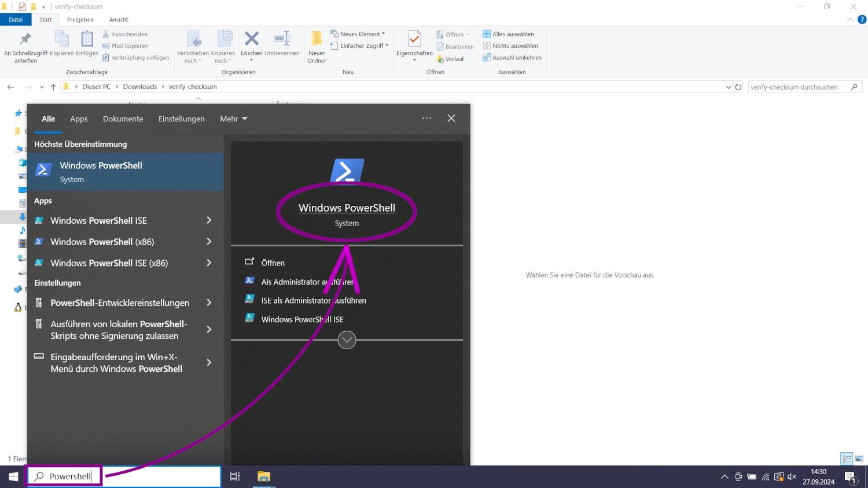Click Ausschneiden in the ribbon
The width and height of the screenshot is (868, 488).
(x=125, y=34)
